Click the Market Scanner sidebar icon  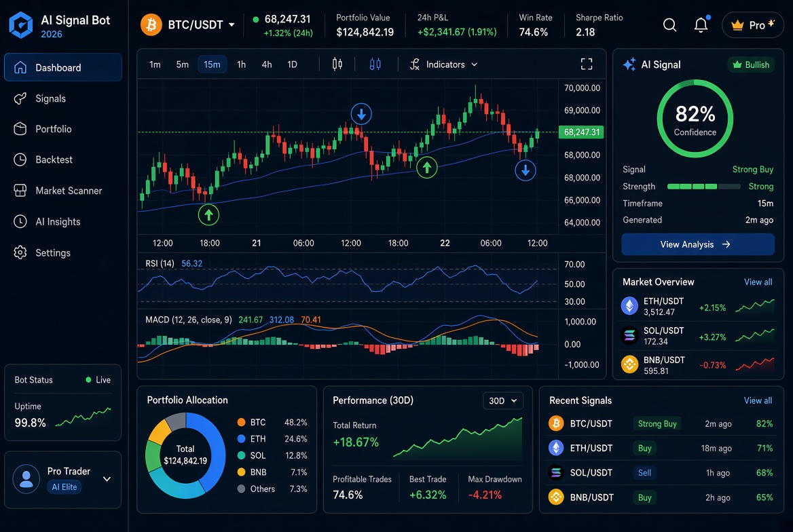pyautogui.click(x=20, y=191)
